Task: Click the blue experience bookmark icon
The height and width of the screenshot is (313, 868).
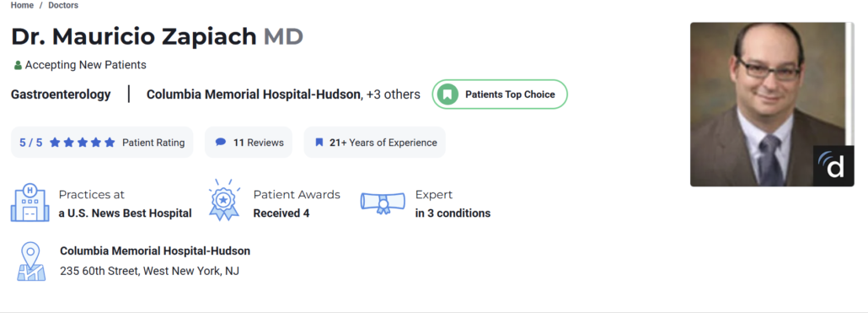Action: click(x=319, y=143)
